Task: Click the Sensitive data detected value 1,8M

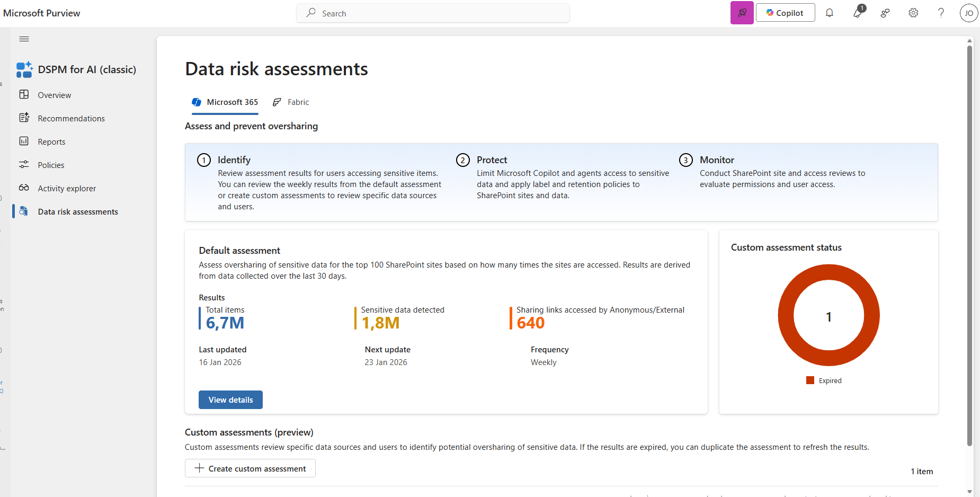Action: point(380,323)
